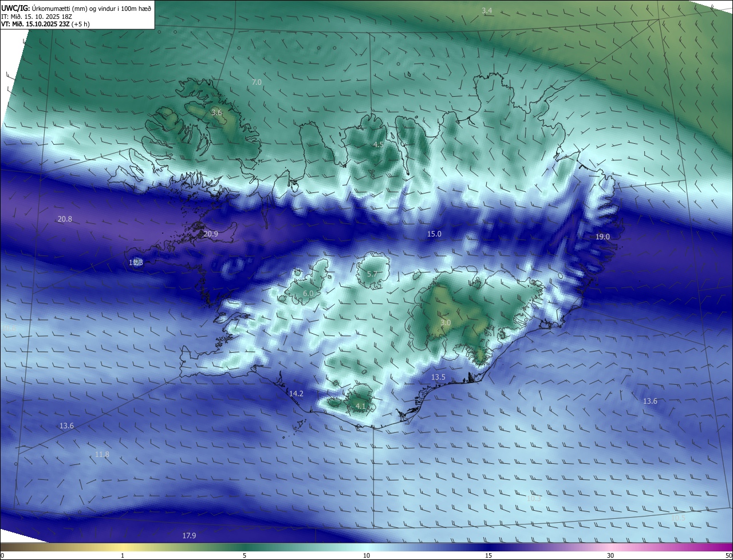
Task: Select the 3.0 value on Vatnajökull
Action: click(x=446, y=324)
